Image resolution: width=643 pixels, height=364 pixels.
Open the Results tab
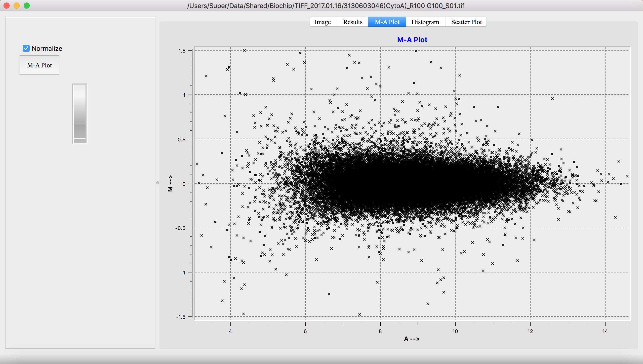click(353, 22)
